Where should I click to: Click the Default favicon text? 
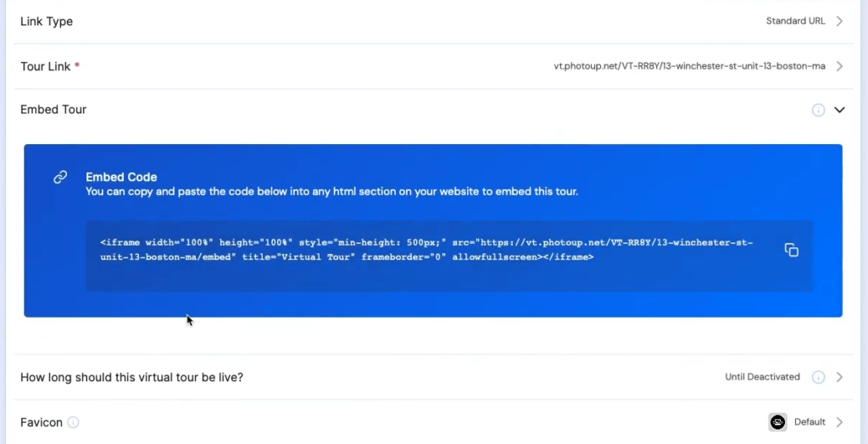pos(809,422)
